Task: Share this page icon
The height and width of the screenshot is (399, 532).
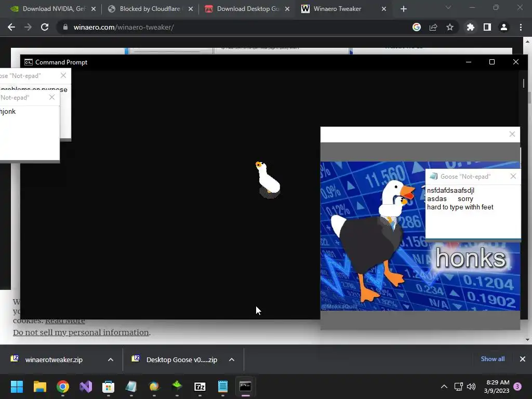Action: (433, 27)
